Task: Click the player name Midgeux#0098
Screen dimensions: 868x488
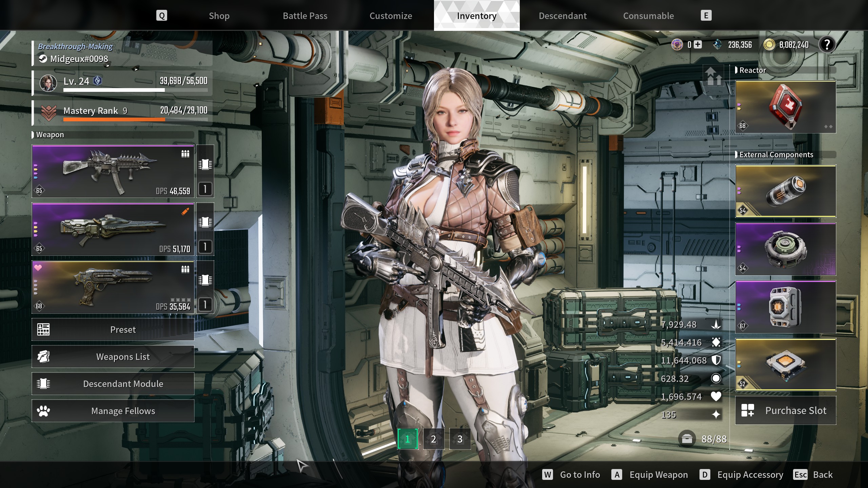Action: 79,59
